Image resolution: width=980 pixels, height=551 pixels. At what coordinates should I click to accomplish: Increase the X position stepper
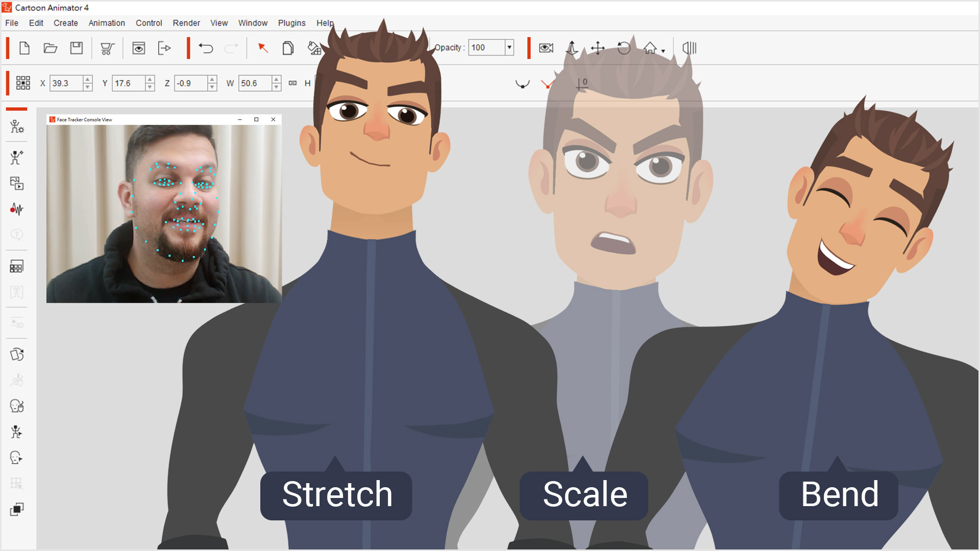point(88,79)
